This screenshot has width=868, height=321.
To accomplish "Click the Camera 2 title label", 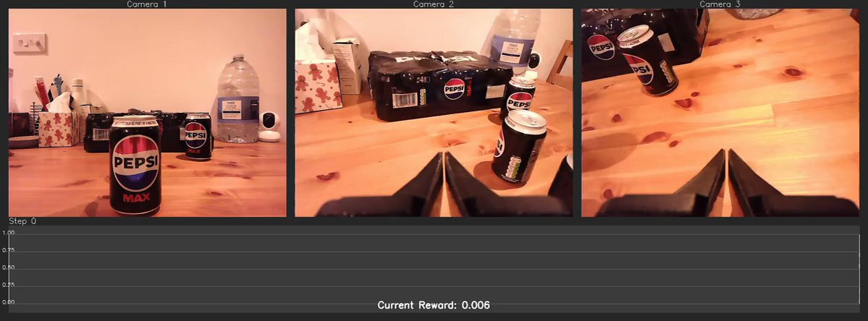I will 434,4.
